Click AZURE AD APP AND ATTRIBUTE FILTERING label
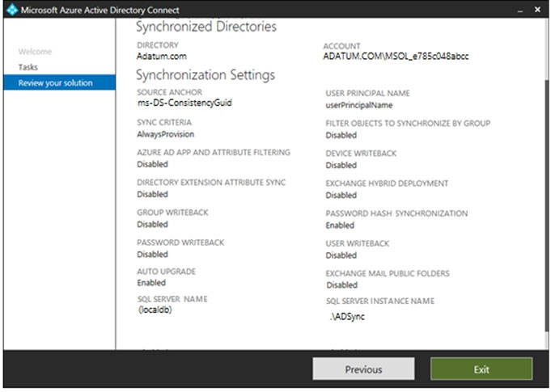The width and height of the screenshot is (551, 392). point(214,152)
